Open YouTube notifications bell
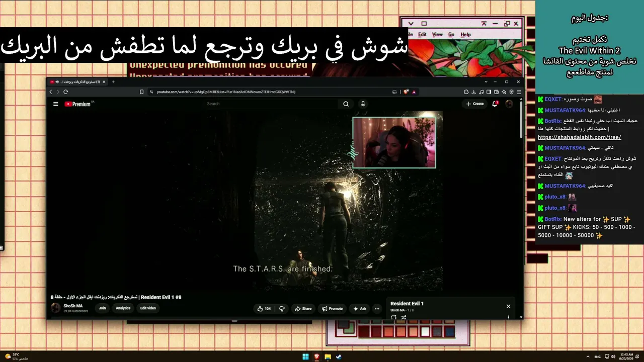 [x=495, y=104]
